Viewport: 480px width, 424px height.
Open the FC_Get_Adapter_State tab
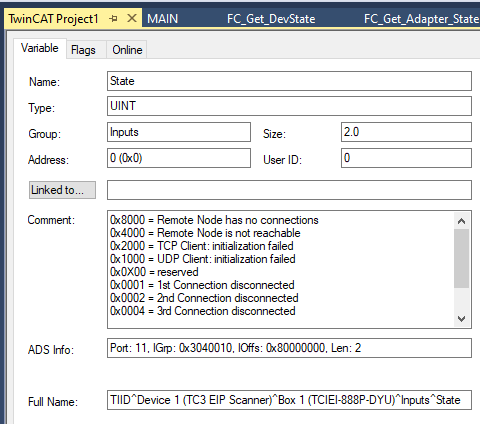[x=421, y=19]
